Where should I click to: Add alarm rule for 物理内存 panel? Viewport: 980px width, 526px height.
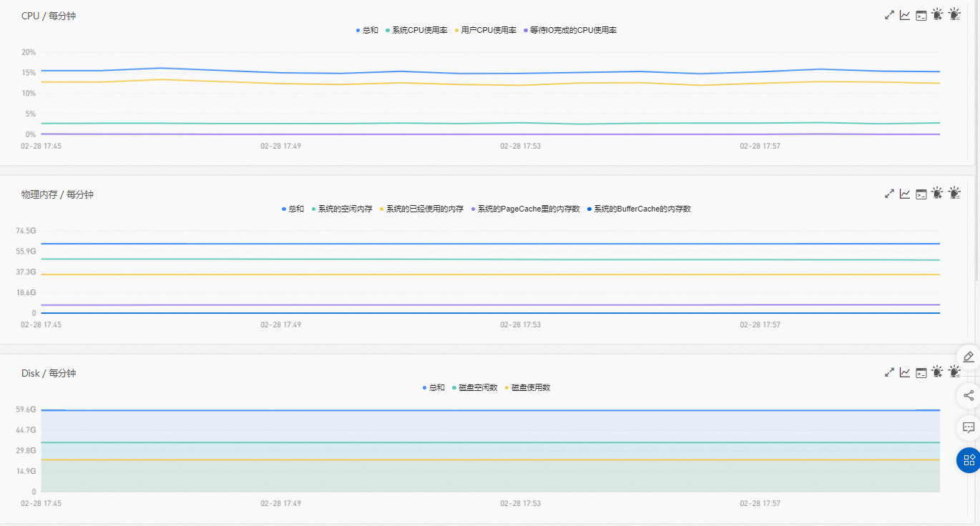[x=938, y=193]
